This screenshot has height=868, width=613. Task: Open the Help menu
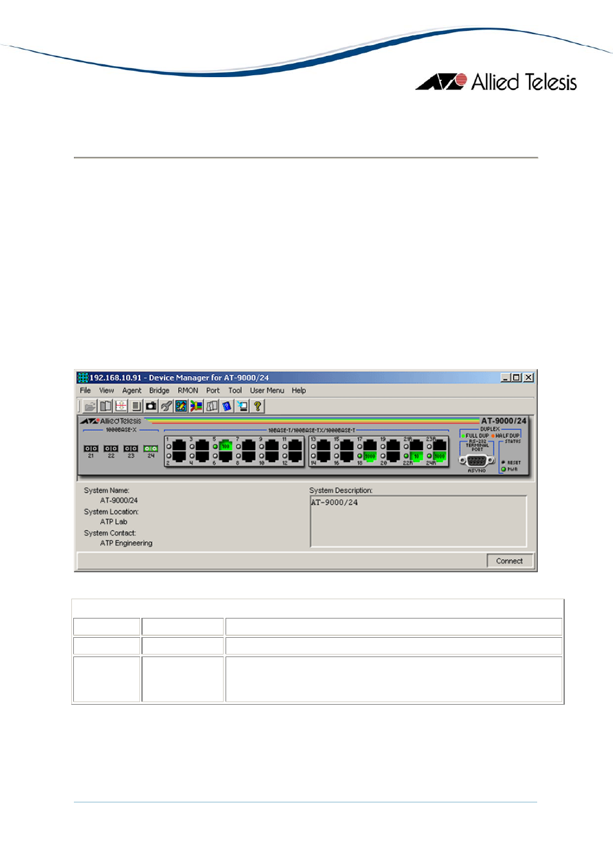[x=299, y=390]
